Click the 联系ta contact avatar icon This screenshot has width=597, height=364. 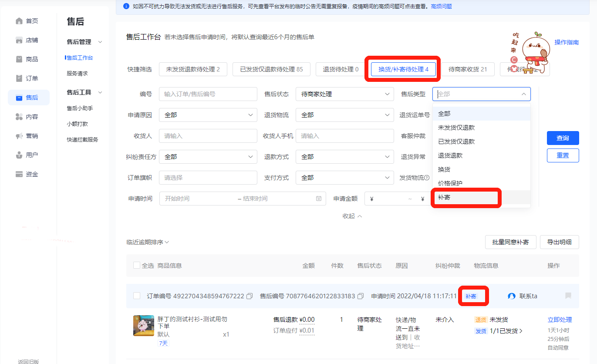point(512,296)
